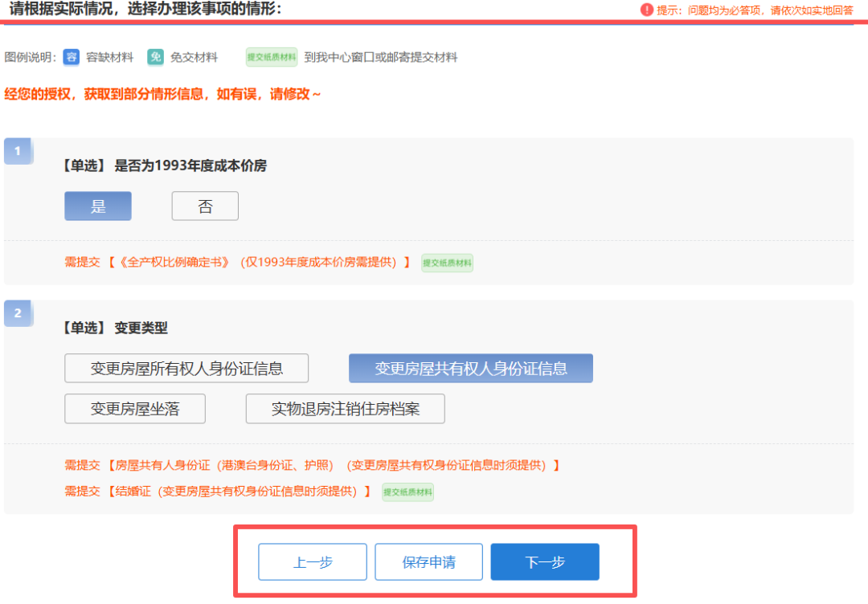Select 是 for 1993年度成本价房
The width and height of the screenshot is (868, 604).
coord(98,206)
